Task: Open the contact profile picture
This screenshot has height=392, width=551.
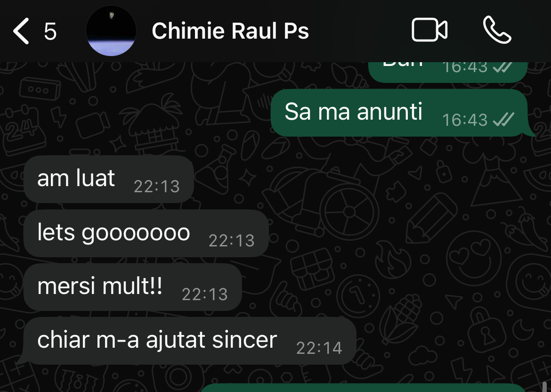Action: coord(111,31)
